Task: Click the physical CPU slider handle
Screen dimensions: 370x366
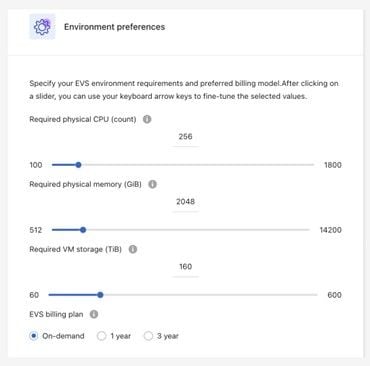Action: point(78,165)
